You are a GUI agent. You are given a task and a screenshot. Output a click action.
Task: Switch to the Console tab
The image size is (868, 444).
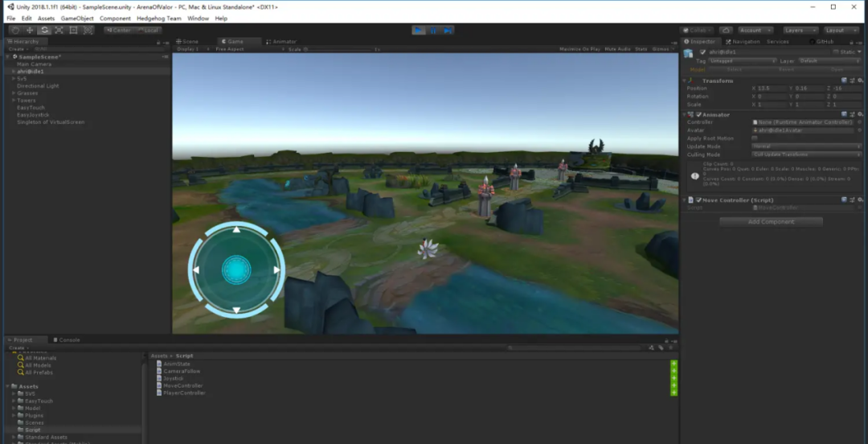[67, 339]
